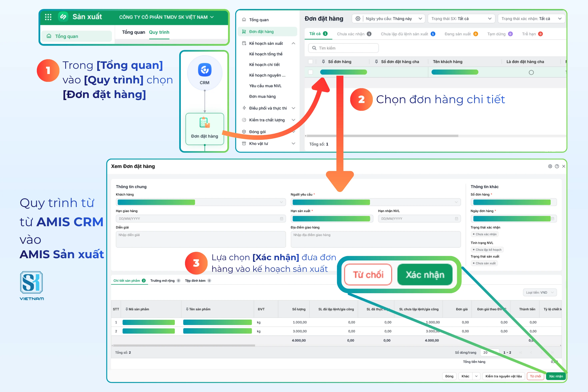Select the Chưa xác nhận tab
The height and width of the screenshot is (392, 588).
pyautogui.click(x=354, y=34)
